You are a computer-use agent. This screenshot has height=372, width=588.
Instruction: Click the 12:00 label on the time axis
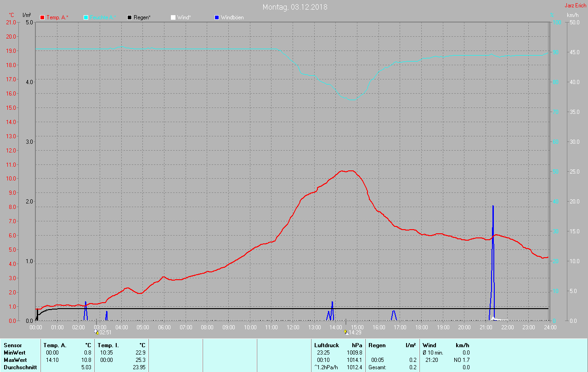(293, 327)
